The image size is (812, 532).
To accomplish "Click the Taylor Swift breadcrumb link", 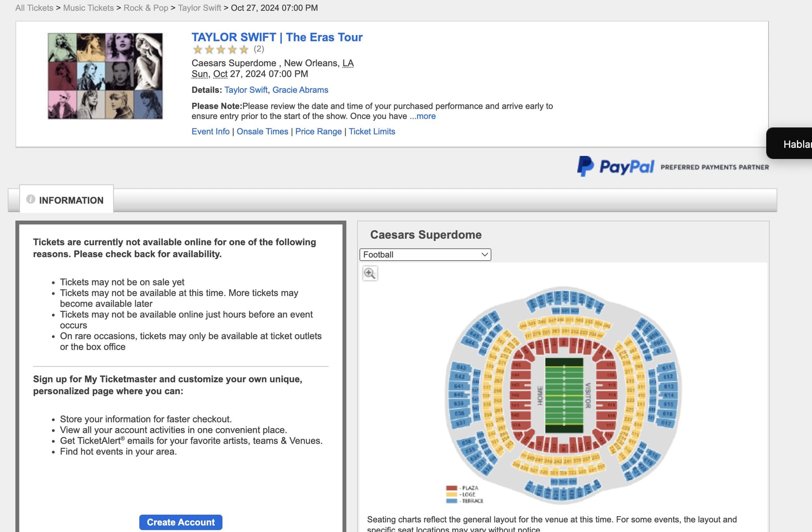I will click(x=199, y=8).
